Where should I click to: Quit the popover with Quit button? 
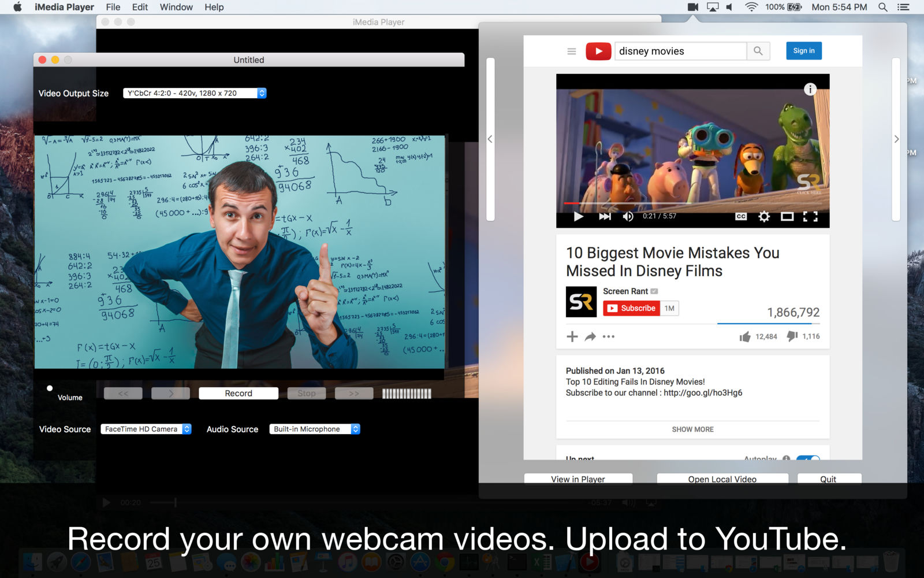[x=829, y=479]
